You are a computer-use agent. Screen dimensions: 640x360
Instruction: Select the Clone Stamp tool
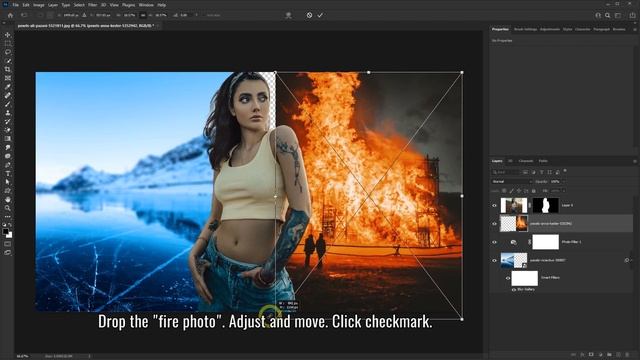pyautogui.click(x=7, y=113)
